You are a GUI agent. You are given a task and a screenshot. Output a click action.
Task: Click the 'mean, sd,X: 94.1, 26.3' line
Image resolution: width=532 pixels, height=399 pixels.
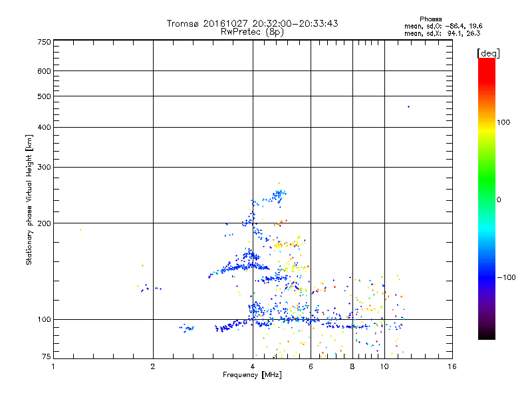[x=442, y=34]
